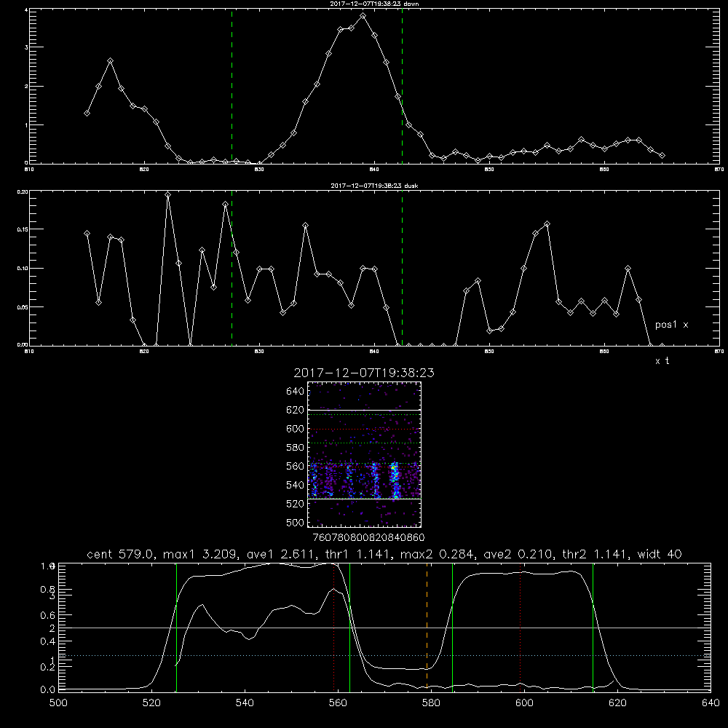This screenshot has width=728, height=728.
Task: Click the '520' x-axis label of the bottom plot
Action: click(151, 703)
